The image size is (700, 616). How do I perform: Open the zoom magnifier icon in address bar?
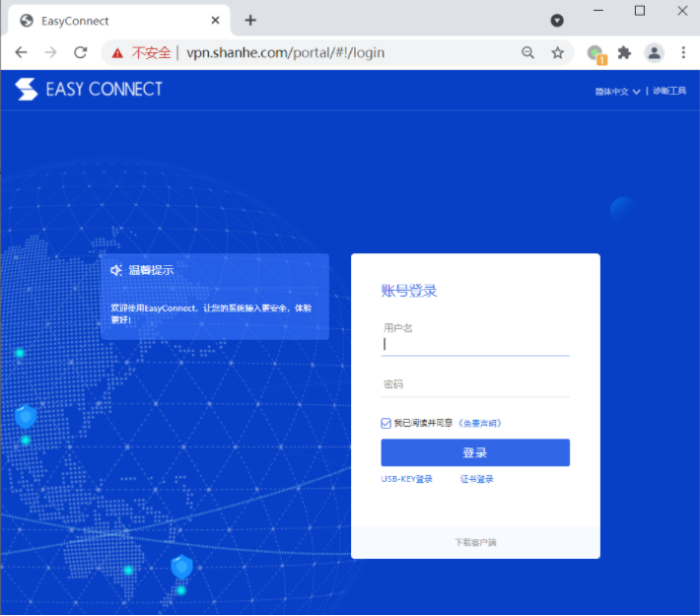point(528,52)
